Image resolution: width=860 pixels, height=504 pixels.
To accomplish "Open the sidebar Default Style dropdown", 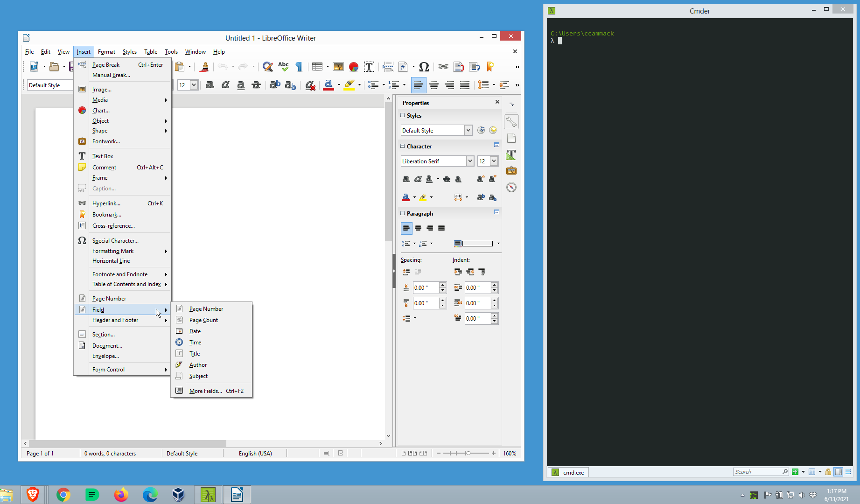I will 468,130.
